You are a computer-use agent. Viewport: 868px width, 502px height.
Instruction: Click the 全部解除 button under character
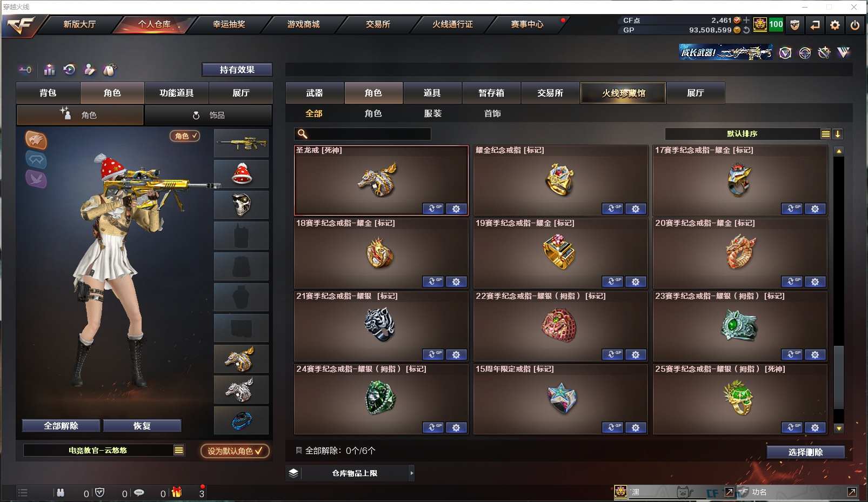[61, 426]
